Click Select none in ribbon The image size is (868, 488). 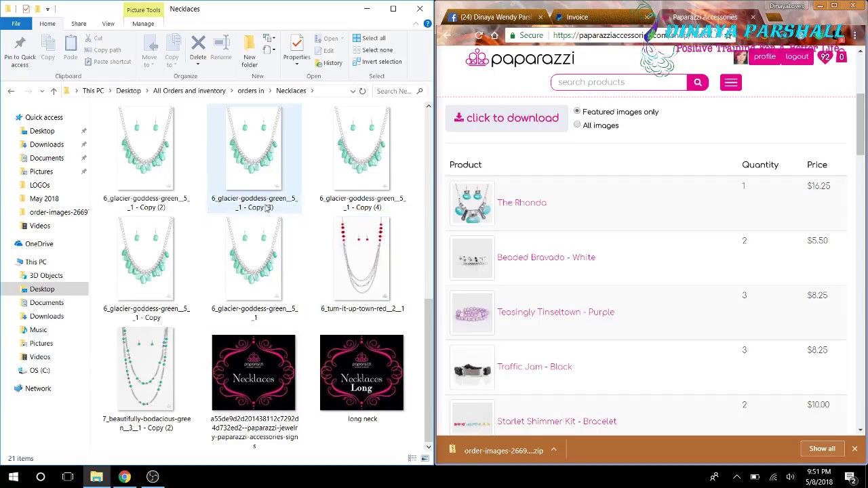[372, 49]
